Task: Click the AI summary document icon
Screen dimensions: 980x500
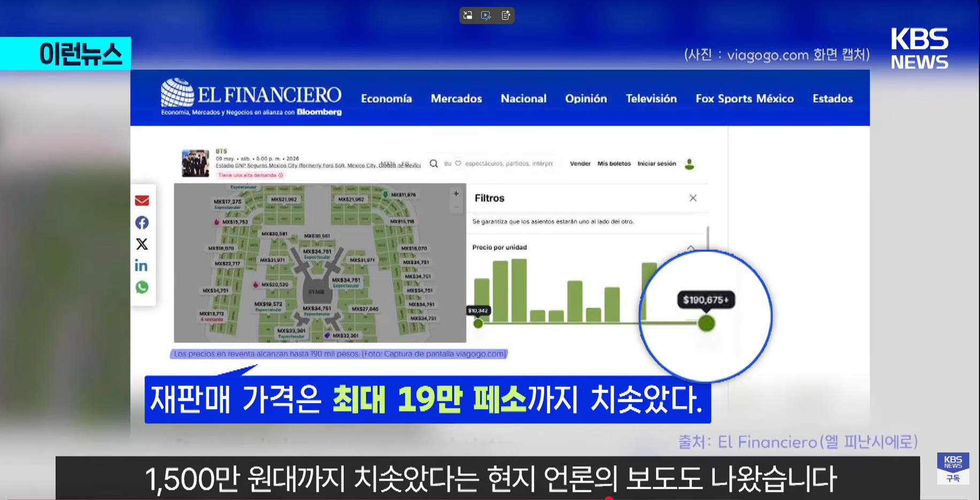Action: tap(505, 15)
